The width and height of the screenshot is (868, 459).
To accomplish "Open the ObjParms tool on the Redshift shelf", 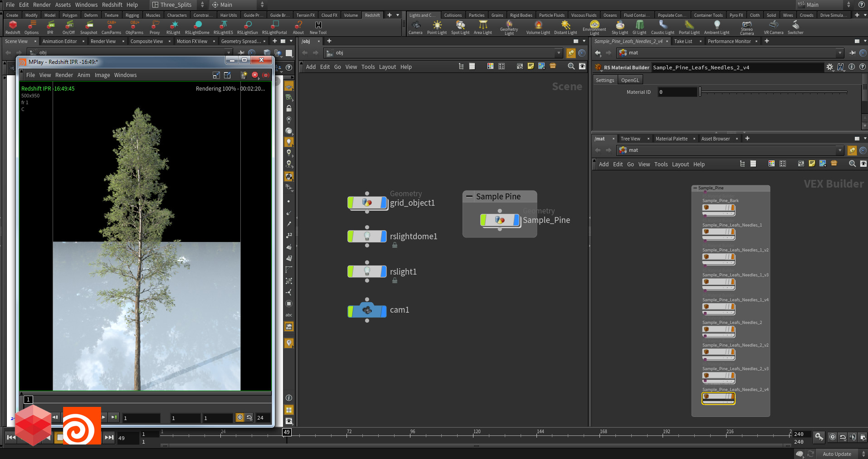I will click(134, 27).
